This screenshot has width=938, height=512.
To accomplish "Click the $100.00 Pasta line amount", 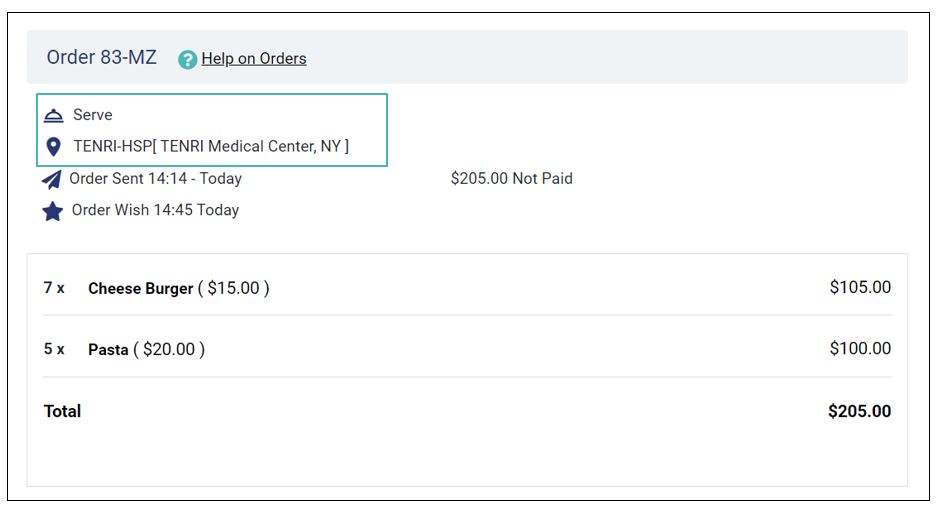I will click(x=860, y=348).
